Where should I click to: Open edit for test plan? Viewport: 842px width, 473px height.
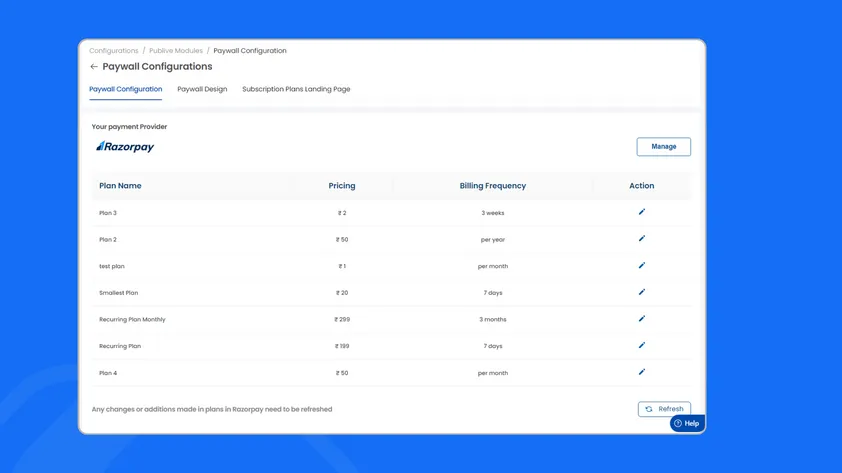tap(642, 266)
